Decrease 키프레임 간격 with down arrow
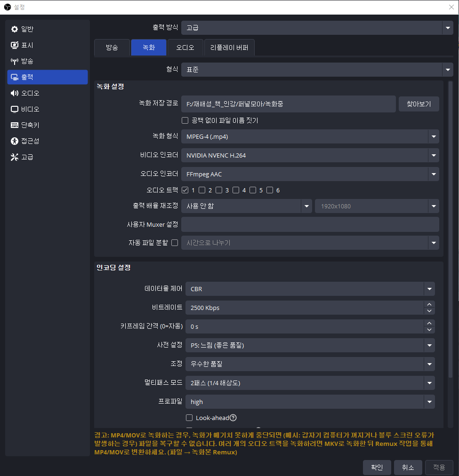459x476 pixels. (x=429, y=330)
